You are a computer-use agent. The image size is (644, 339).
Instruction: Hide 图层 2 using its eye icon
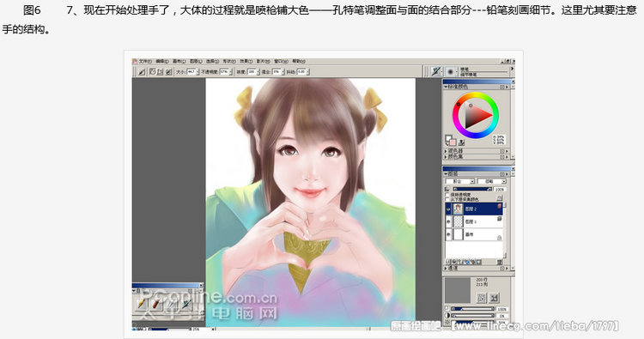pyautogui.click(x=448, y=209)
